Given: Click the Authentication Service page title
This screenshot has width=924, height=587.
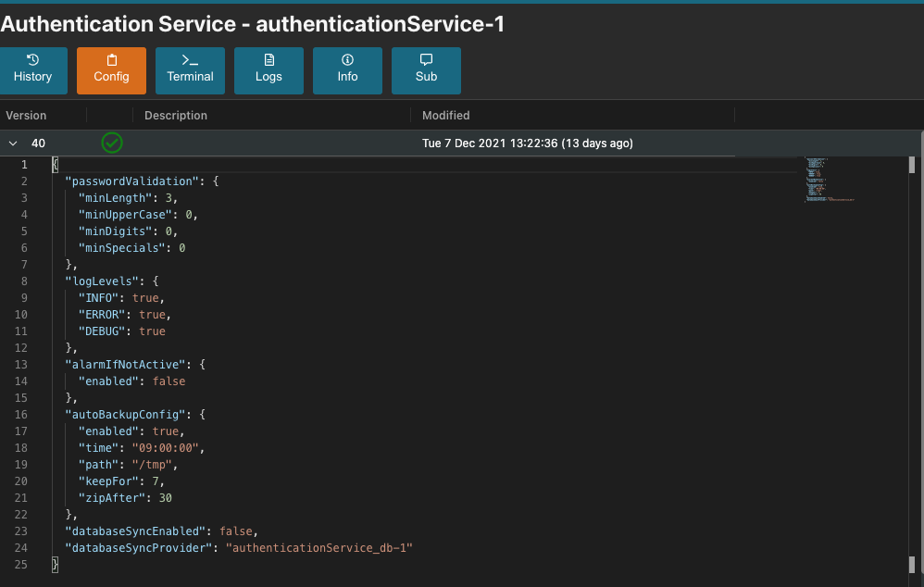Looking at the screenshot, I should tap(252, 23).
